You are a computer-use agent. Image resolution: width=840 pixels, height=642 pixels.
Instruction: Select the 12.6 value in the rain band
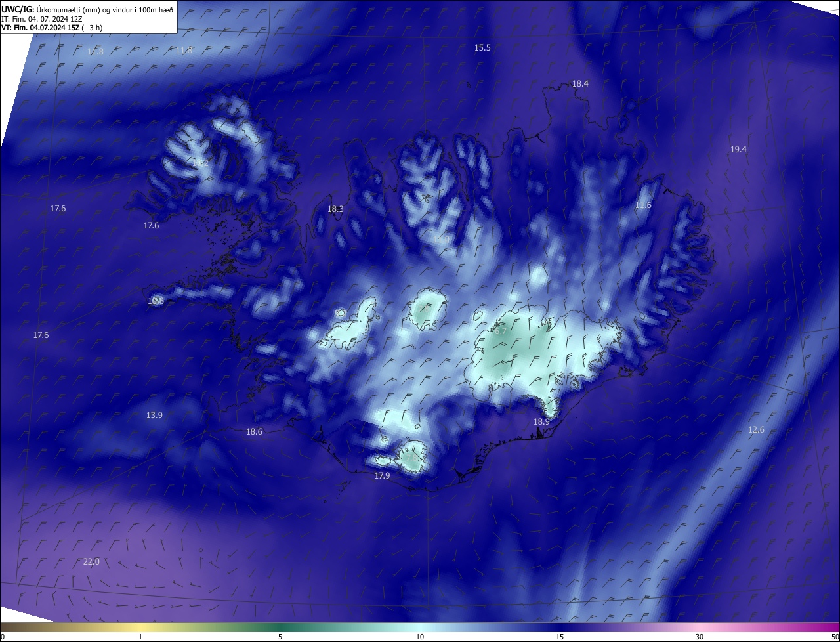(756, 430)
